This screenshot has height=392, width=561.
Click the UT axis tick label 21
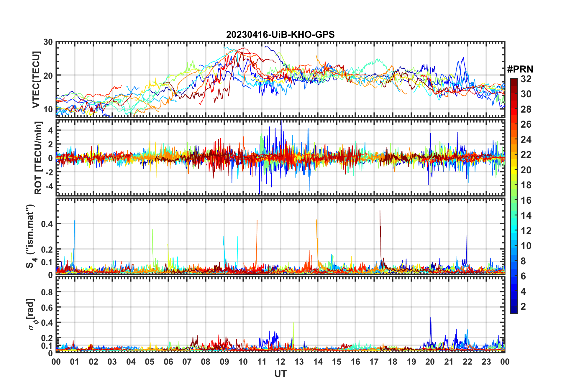[x=449, y=362]
